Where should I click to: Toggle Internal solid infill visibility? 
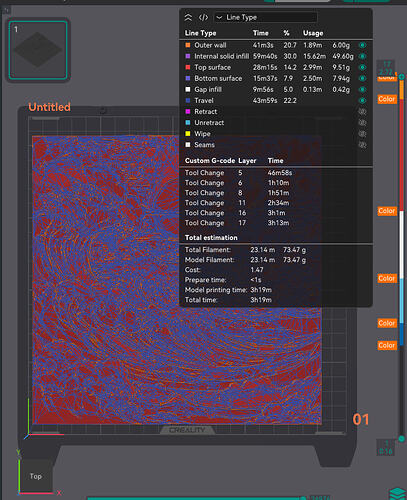click(x=362, y=56)
